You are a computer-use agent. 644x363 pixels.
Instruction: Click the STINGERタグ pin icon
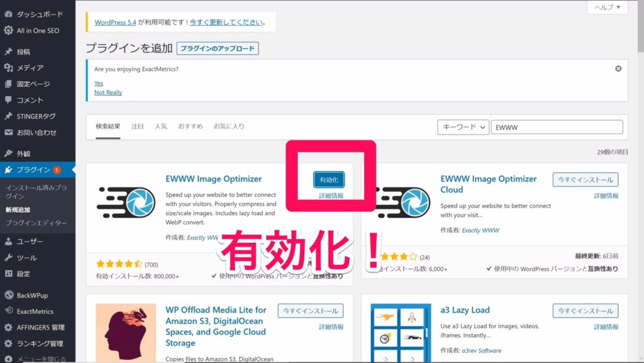tap(8, 116)
